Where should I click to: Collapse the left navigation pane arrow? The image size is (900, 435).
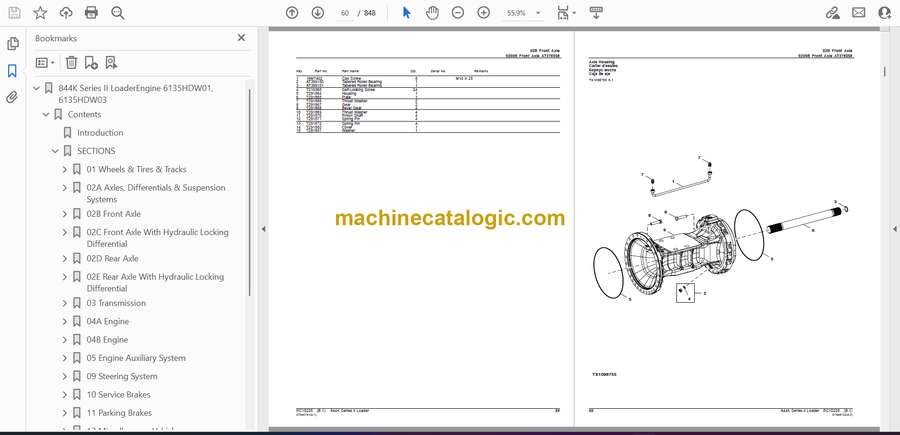(263, 229)
